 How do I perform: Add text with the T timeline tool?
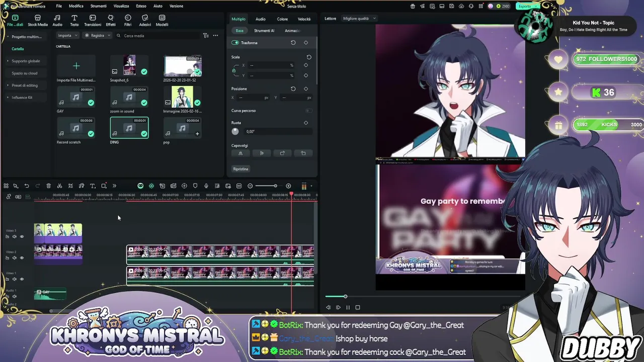(x=93, y=186)
